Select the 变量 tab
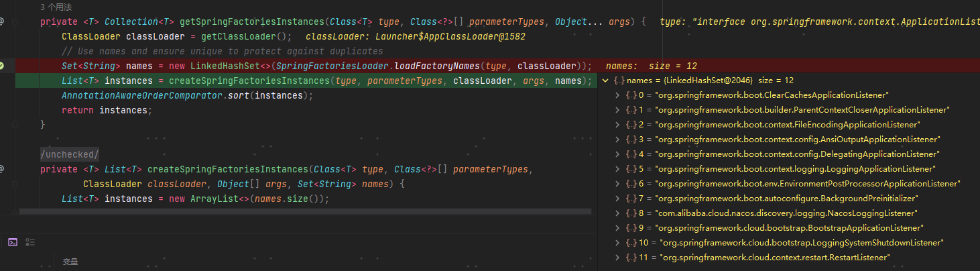Viewport: 980px width, 271px height. pos(70,262)
